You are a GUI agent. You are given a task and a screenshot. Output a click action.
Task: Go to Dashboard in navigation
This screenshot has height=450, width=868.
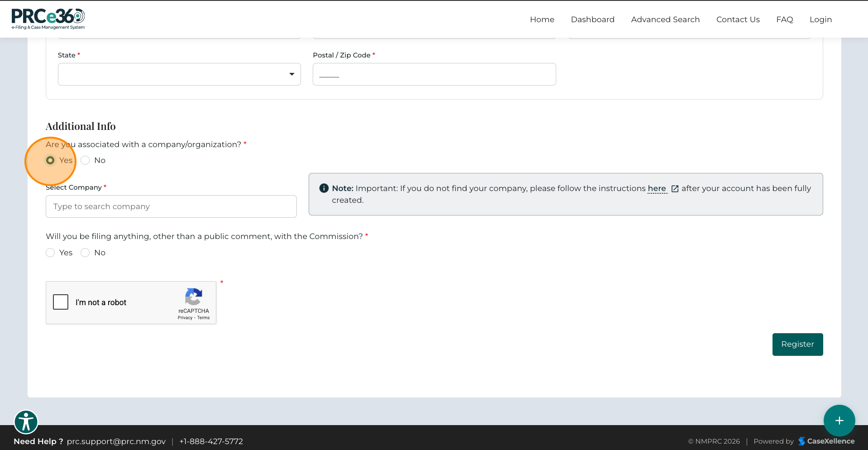[592, 19]
